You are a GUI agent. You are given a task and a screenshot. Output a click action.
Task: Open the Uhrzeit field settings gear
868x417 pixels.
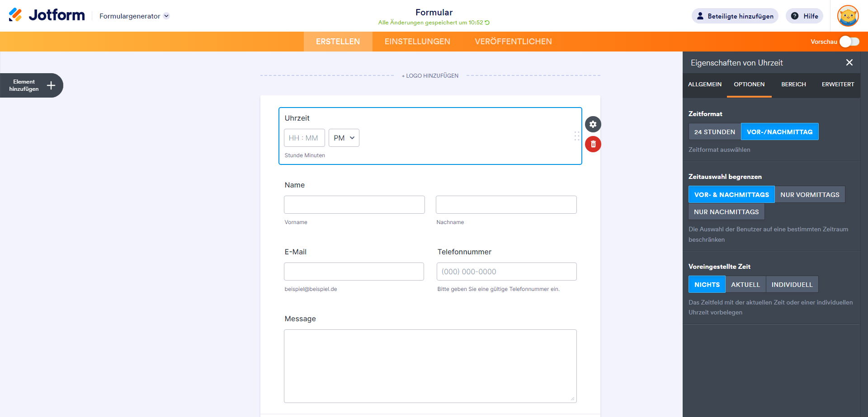click(x=593, y=124)
